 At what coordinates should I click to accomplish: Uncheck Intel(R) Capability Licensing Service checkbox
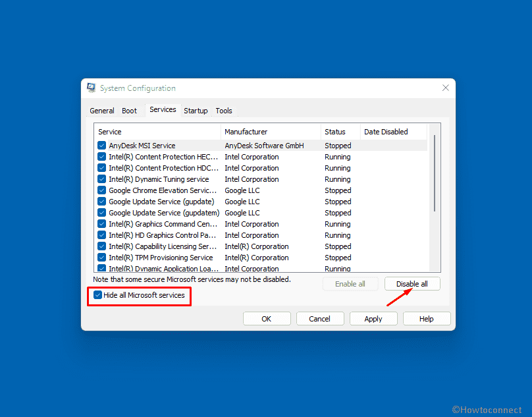coord(101,246)
